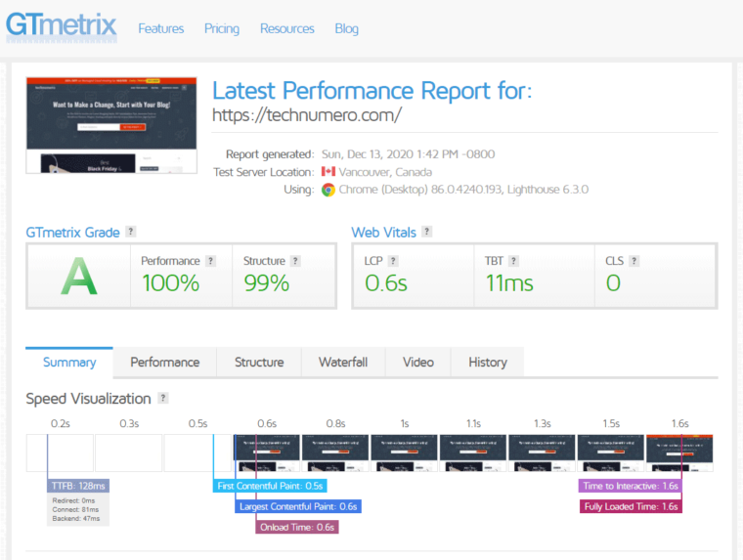Click help icon beside CLS metric

pyautogui.click(x=634, y=261)
